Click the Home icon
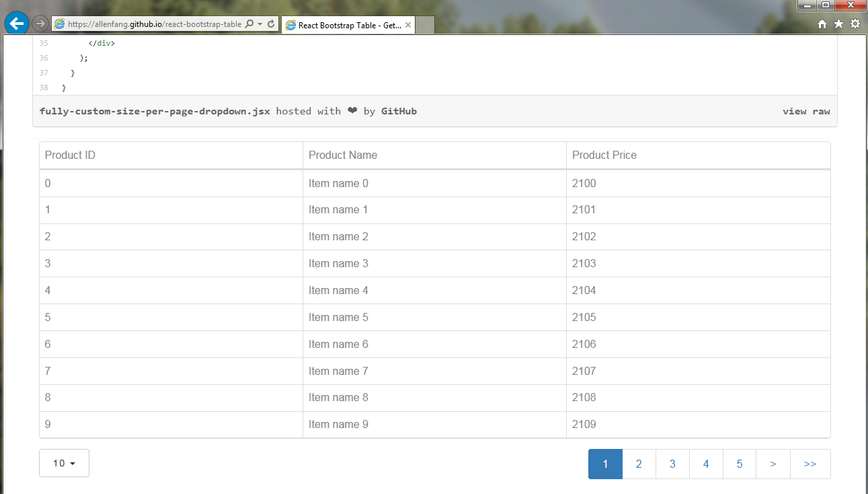The width and height of the screenshot is (868, 494). point(822,23)
